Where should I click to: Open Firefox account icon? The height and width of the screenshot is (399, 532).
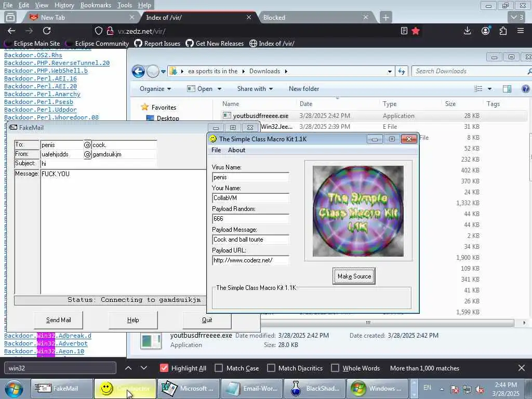[486, 31]
